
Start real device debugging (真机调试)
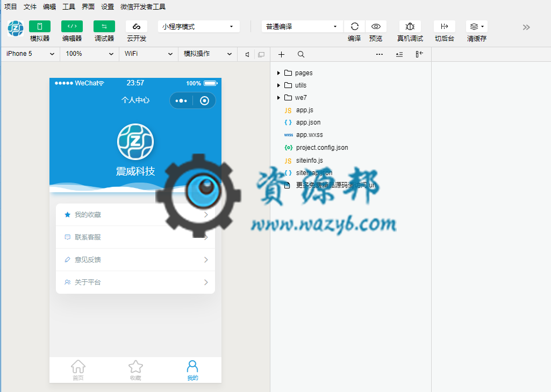410,26
